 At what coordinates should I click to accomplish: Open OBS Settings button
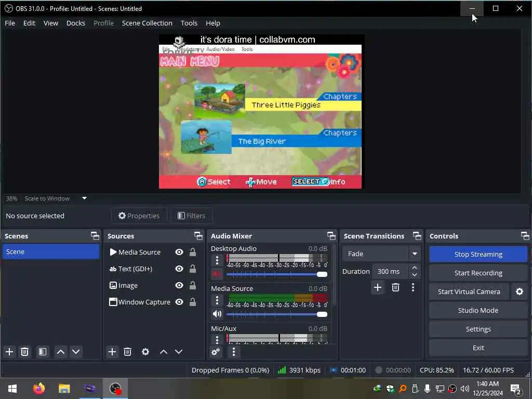coord(478,329)
